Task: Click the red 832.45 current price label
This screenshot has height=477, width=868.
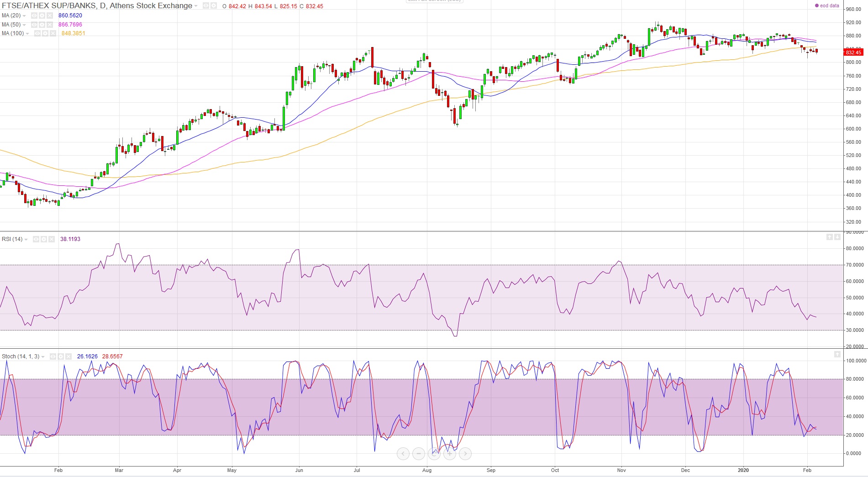Action: point(852,52)
